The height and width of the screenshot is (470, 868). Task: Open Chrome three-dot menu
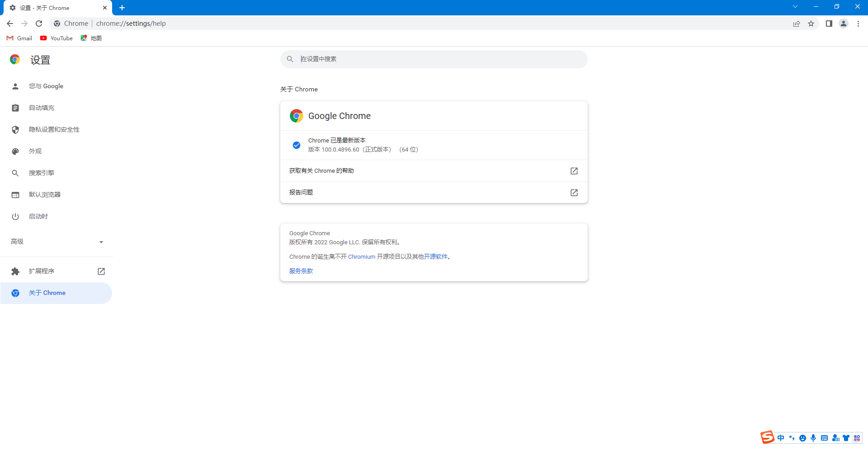point(858,24)
